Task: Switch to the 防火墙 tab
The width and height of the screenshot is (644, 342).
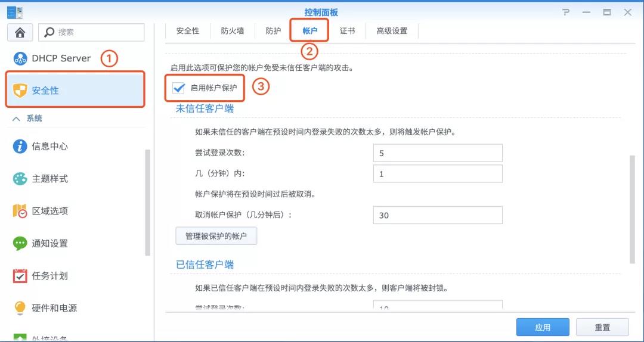Action: (233, 31)
